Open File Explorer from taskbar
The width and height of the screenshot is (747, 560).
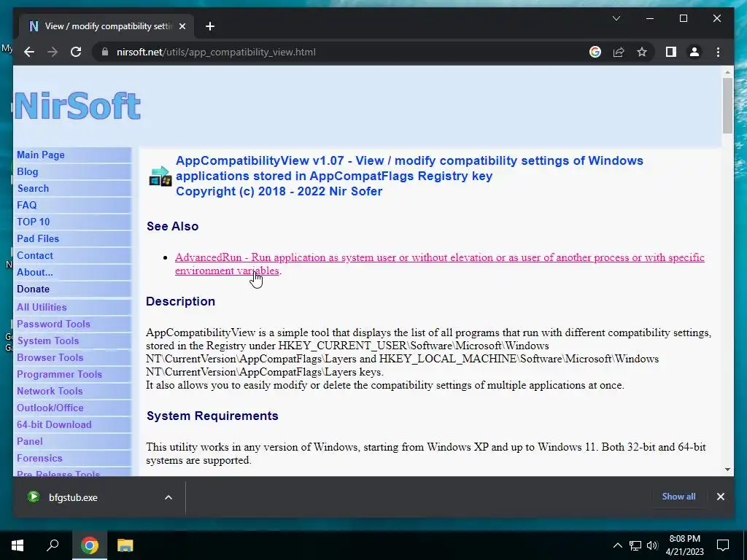(x=125, y=545)
